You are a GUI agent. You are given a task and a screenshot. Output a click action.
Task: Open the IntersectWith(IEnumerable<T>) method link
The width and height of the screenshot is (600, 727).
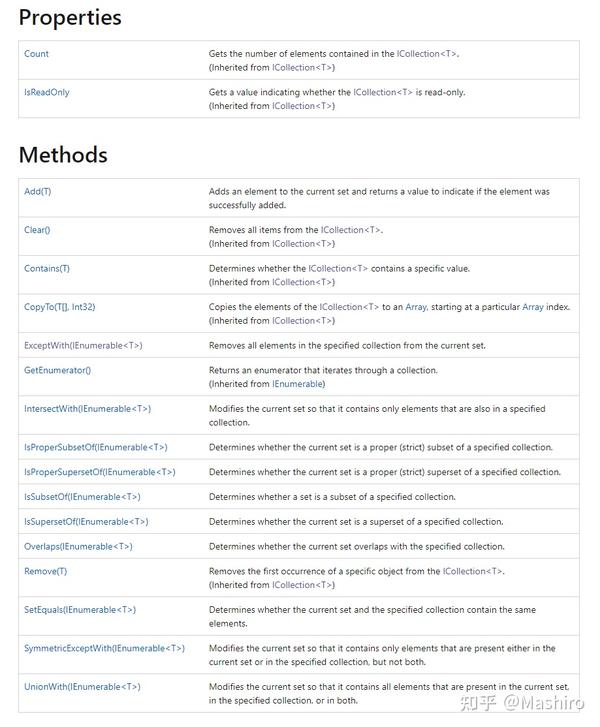[x=88, y=409]
